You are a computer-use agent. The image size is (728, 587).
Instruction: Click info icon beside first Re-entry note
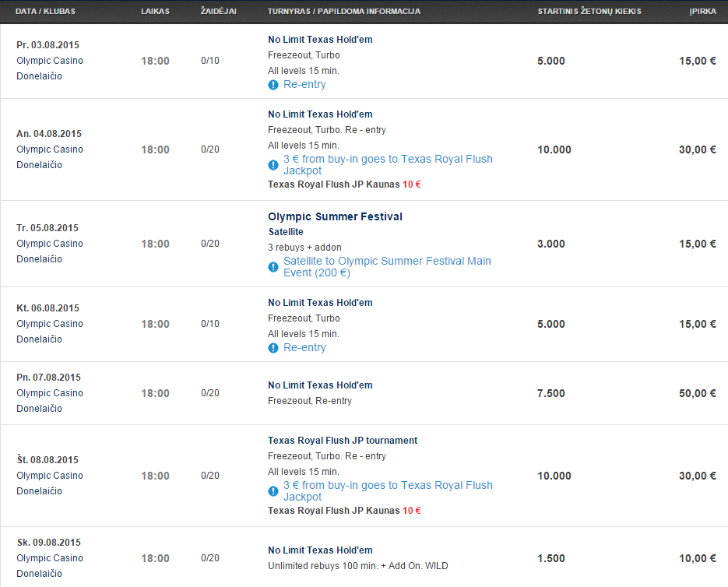pos(273,85)
